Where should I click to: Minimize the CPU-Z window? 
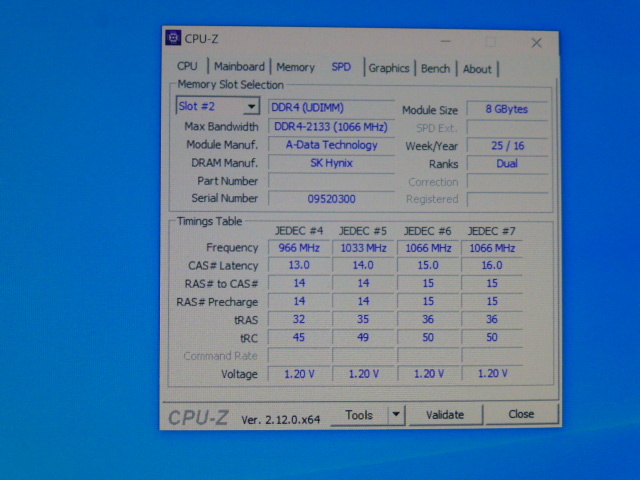tap(446, 42)
